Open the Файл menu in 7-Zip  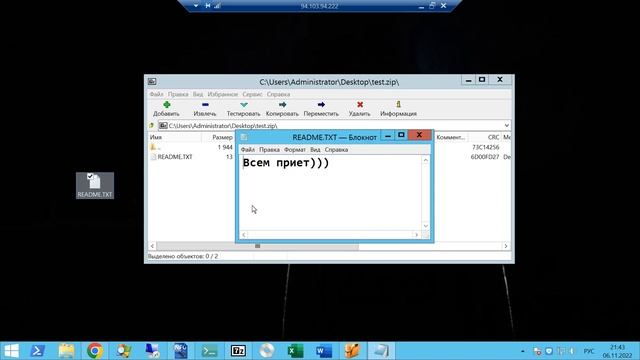coord(156,94)
